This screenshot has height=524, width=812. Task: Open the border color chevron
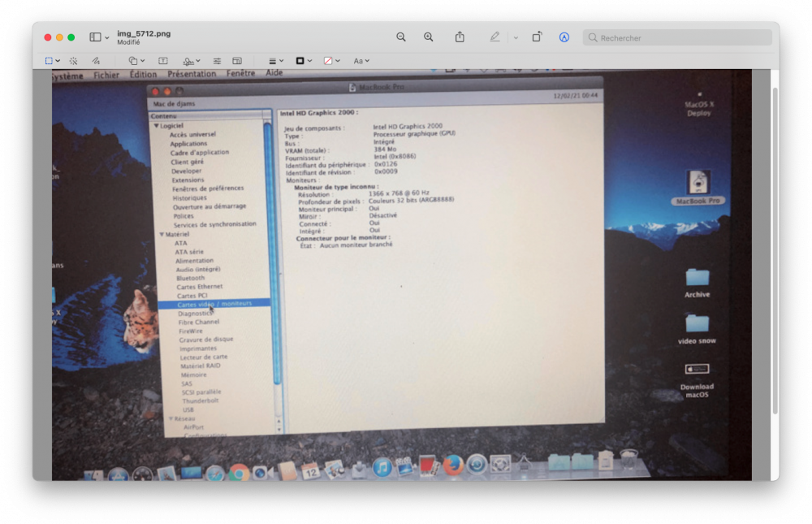coord(309,61)
